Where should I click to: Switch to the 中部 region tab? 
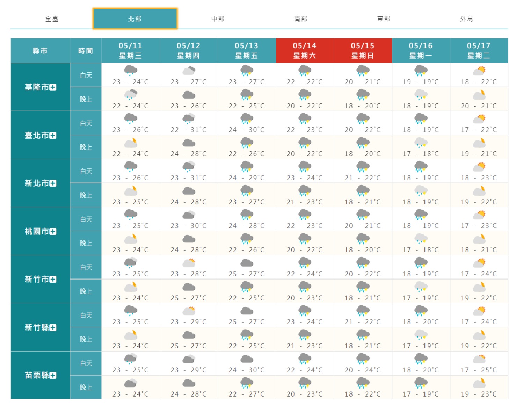pyautogui.click(x=218, y=19)
